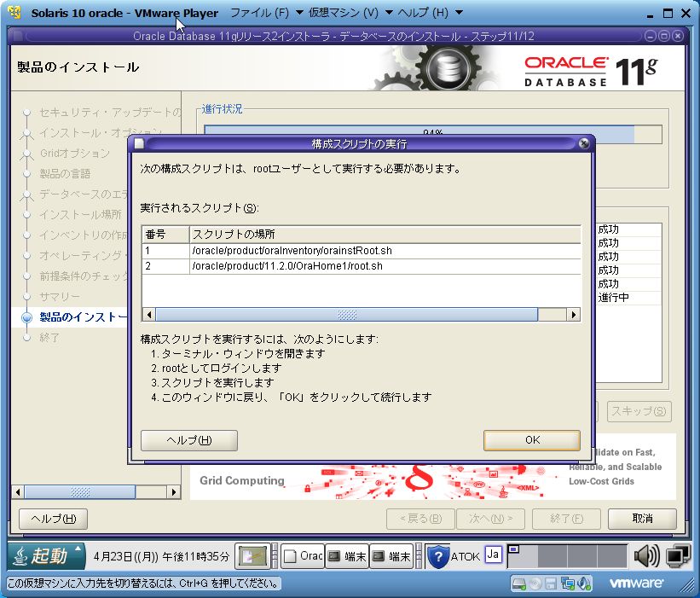This screenshot has width=700, height=598.
Task: Click the 起動 button's up arrow
Action: point(78,549)
